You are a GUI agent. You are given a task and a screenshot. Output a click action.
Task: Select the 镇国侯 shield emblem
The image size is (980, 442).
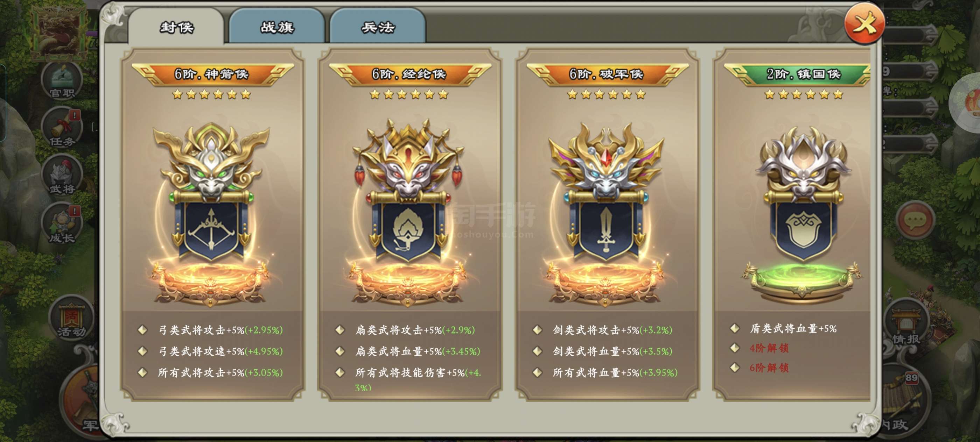tap(803, 215)
